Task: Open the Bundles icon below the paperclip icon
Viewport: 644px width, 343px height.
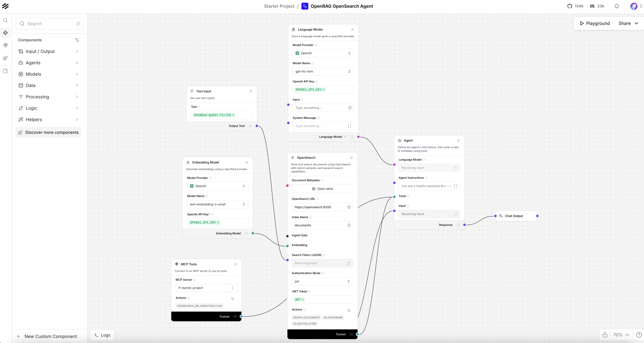Action: pos(6,58)
